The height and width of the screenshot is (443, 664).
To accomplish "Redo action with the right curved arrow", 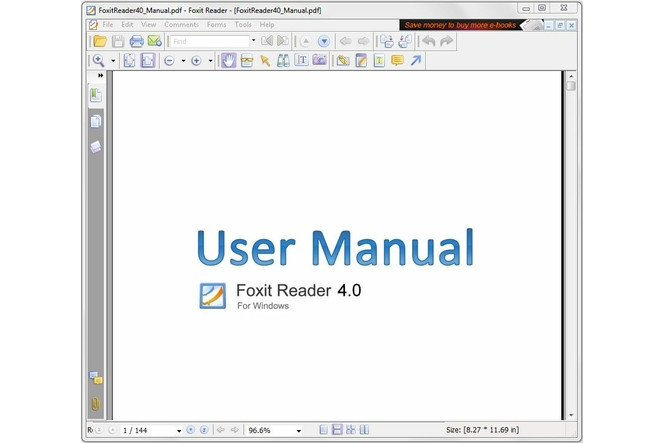I will point(446,41).
